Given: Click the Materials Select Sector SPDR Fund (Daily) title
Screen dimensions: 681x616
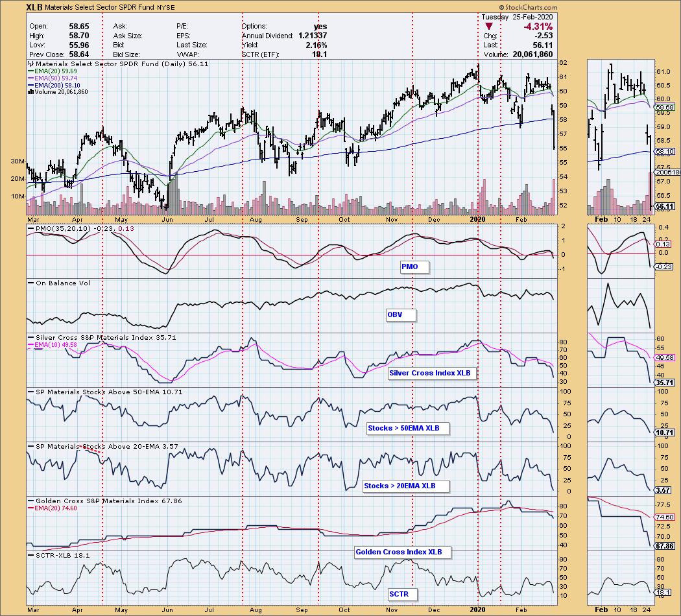Looking at the screenshot, I should (118, 64).
